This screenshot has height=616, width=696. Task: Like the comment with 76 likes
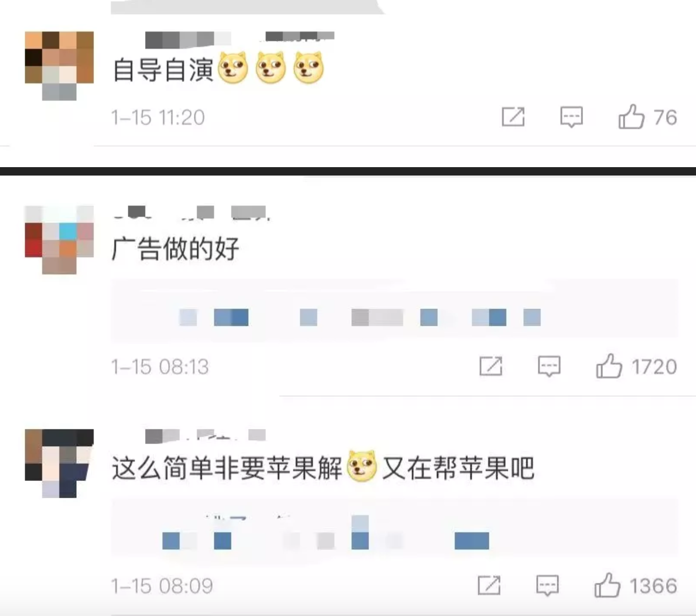coord(631,117)
